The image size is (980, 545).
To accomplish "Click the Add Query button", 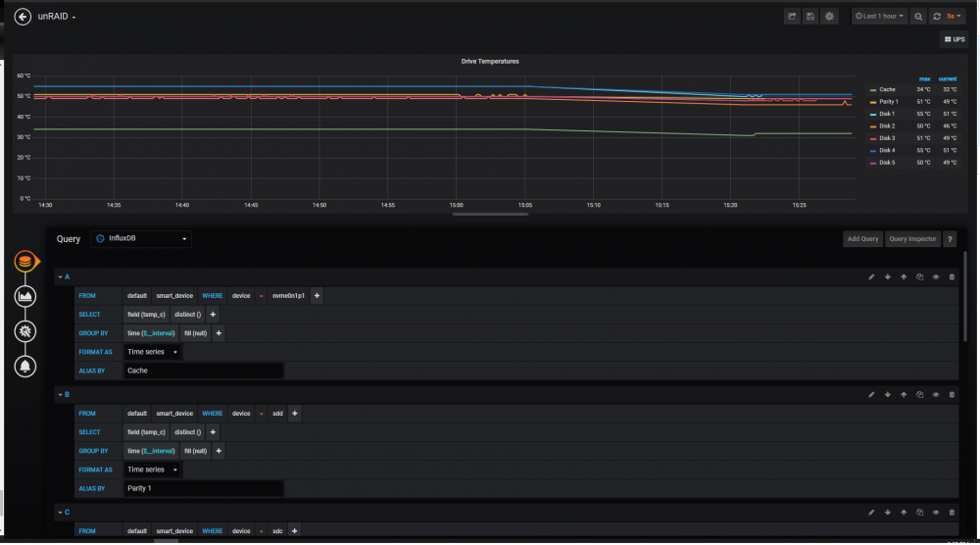I will tap(862, 239).
